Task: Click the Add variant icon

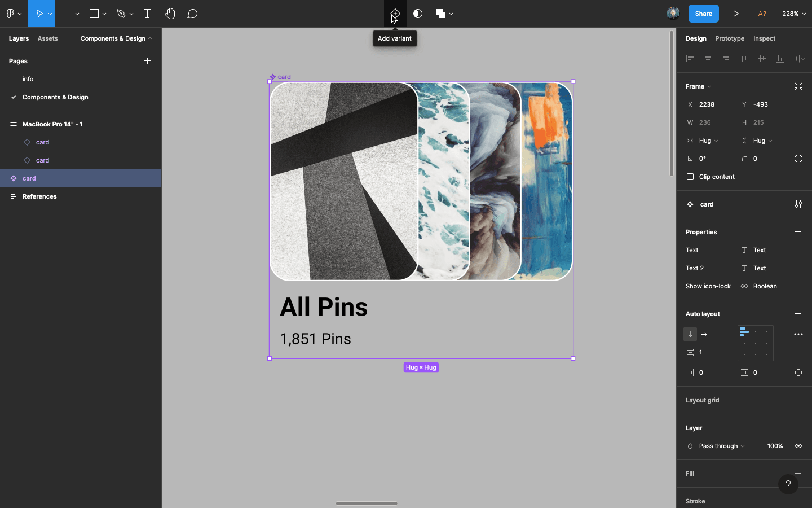Action: pyautogui.click(x=395, y=14)
